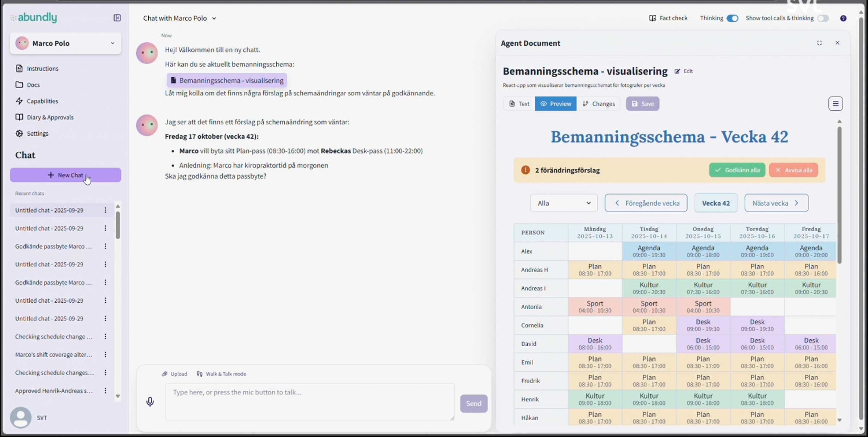This screenshot has height=437, width=868.
Task: Collapse the sidebar with panel icon
Action: [x=117, y=18]
